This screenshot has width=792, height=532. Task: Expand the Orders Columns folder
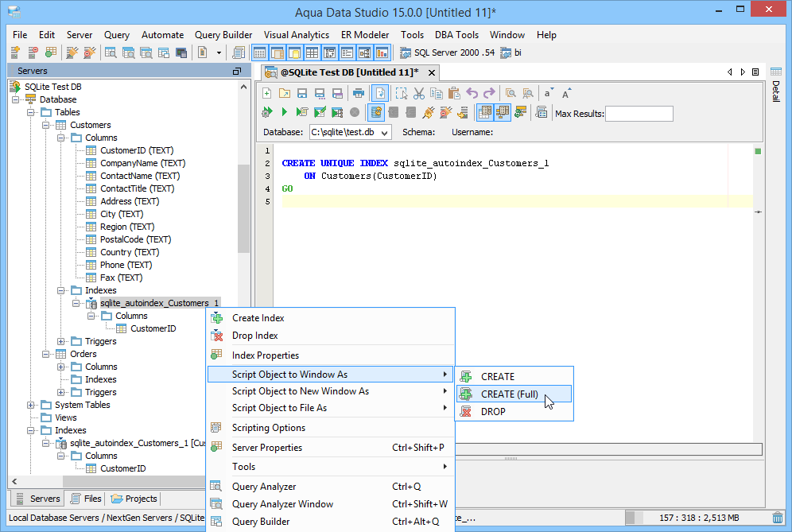(60, 367)
